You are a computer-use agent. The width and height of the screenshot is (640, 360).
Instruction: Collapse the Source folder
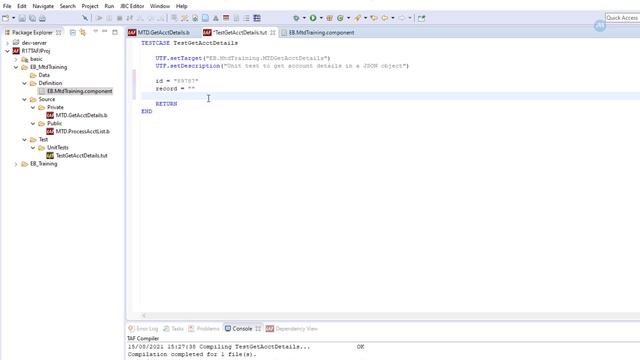pyautogui.click(x=24, y=99)
